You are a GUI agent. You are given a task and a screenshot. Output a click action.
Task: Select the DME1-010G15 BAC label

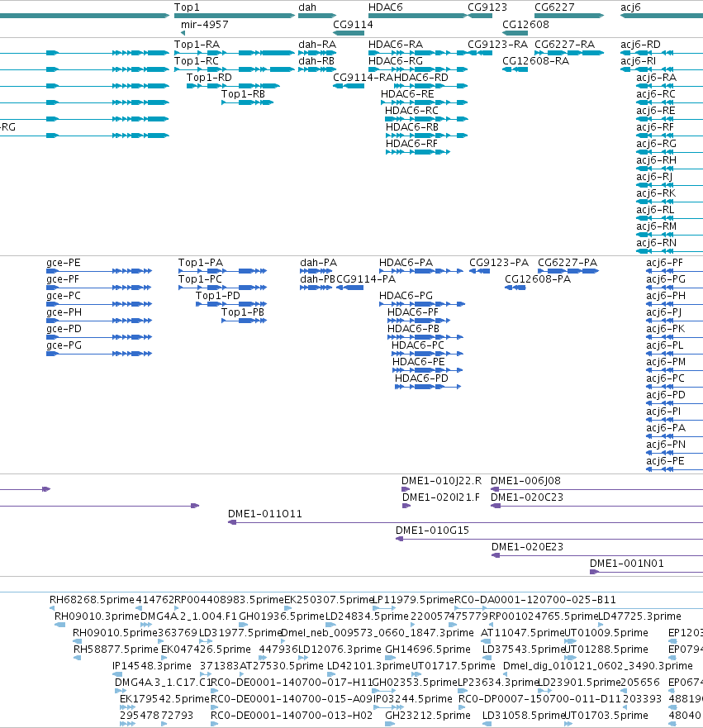pos(433,531)
